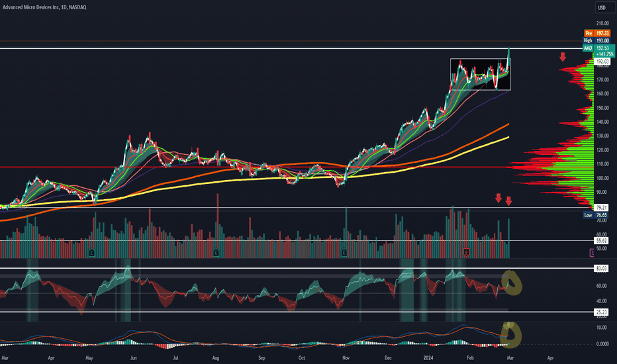
Task: Click the May label on the time axis
Action: pyautogui.click(x=89, y=358)
